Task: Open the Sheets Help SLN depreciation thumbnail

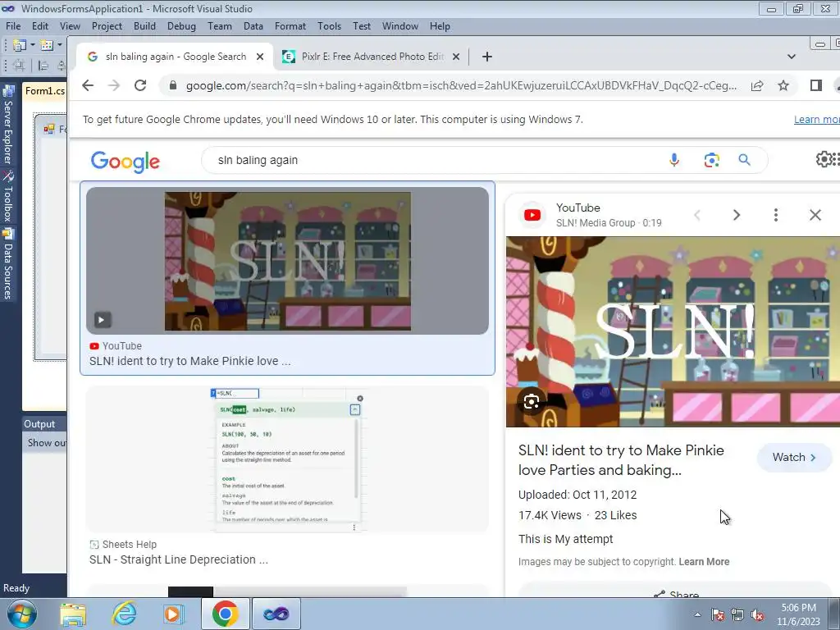Action: click(x=287, y=459)
